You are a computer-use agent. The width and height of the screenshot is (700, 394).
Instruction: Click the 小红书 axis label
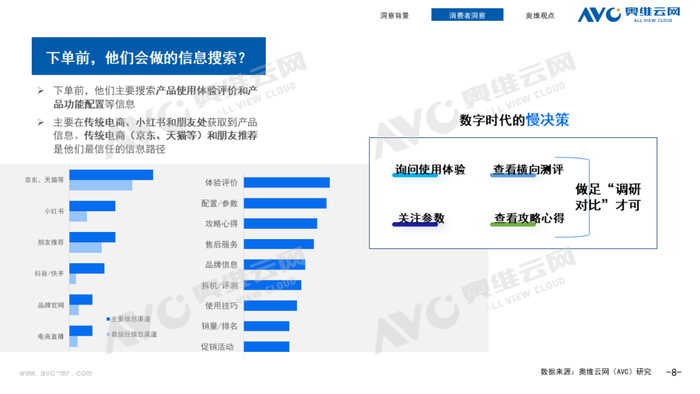point(54,211)
